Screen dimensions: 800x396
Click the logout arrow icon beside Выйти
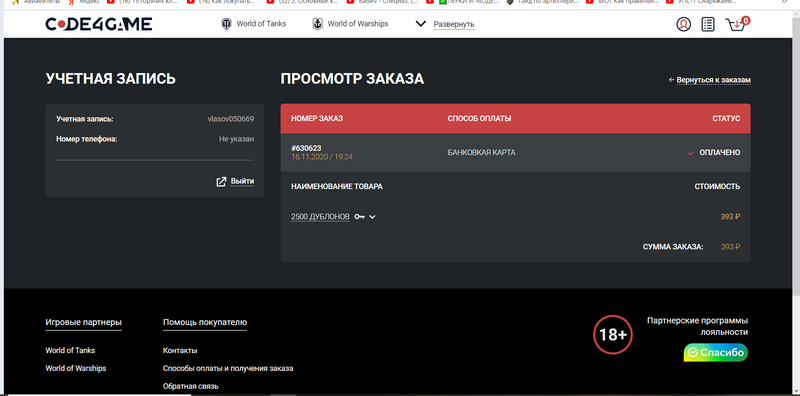[x=221, y=182]
